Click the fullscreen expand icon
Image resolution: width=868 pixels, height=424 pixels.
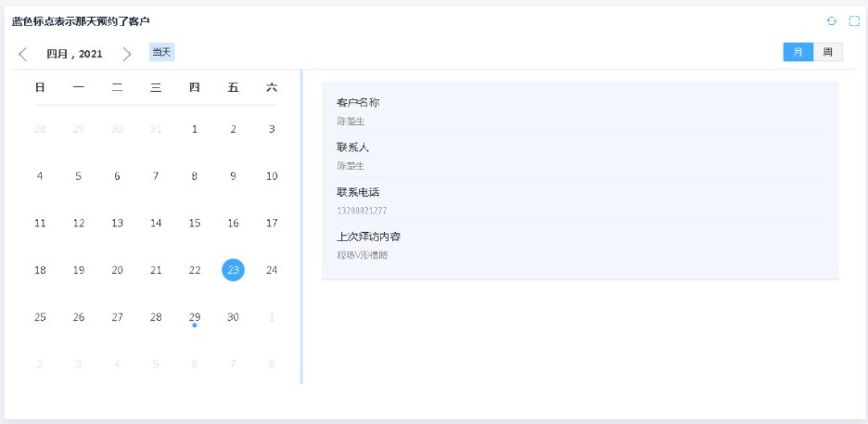point(854,20)
